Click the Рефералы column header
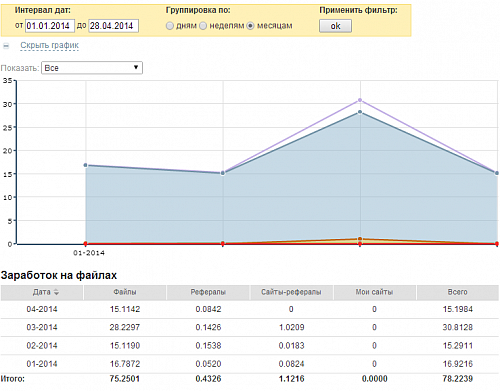The width and height of the screenshot is (500, 391). click(208, 292)
